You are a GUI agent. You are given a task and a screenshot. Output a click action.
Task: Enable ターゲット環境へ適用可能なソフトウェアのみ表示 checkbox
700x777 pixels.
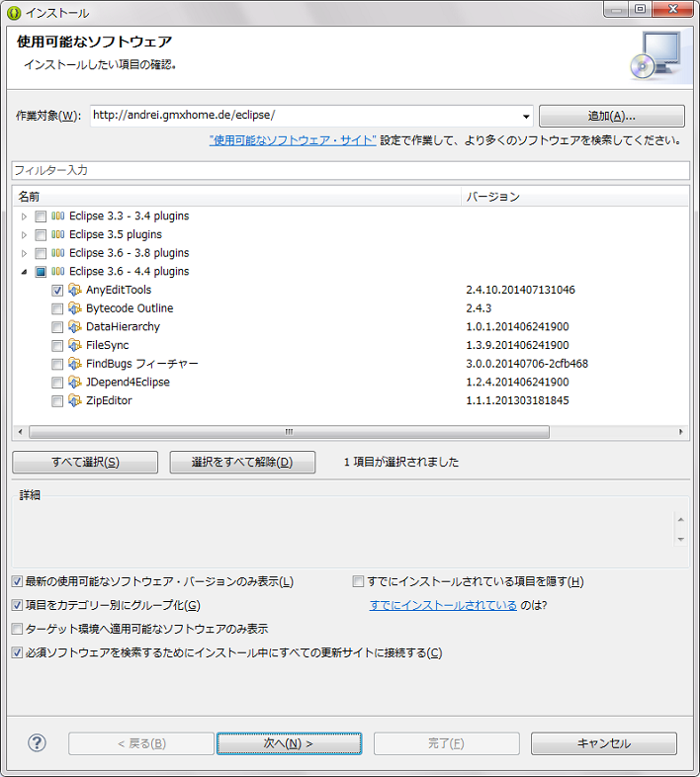pos(18,629)
